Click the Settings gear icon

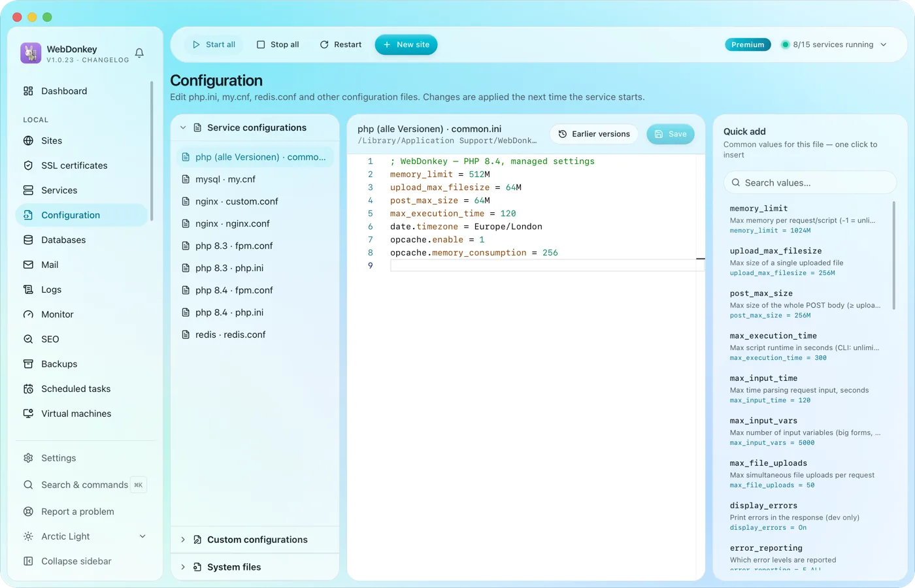(28, 458)
